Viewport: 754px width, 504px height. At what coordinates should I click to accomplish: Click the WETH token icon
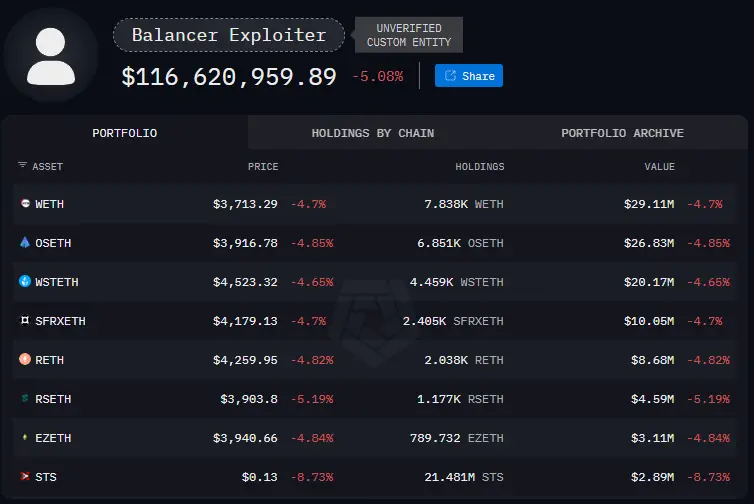[x=25, y=204]
